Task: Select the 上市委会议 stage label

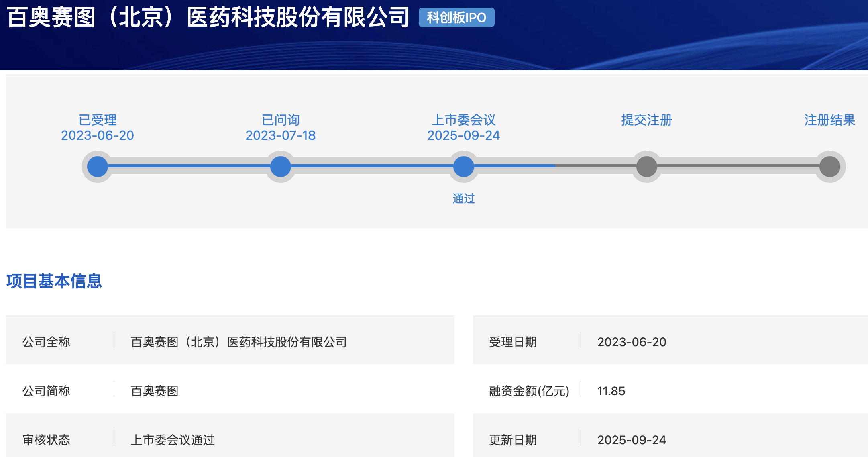Action: click(463, 119)
